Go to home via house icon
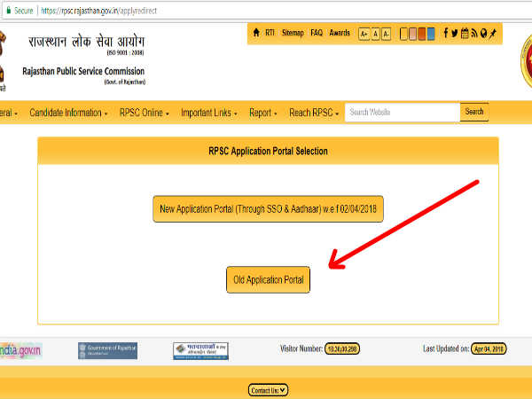This screenshot has height=399, width=532. pos(256,33)
